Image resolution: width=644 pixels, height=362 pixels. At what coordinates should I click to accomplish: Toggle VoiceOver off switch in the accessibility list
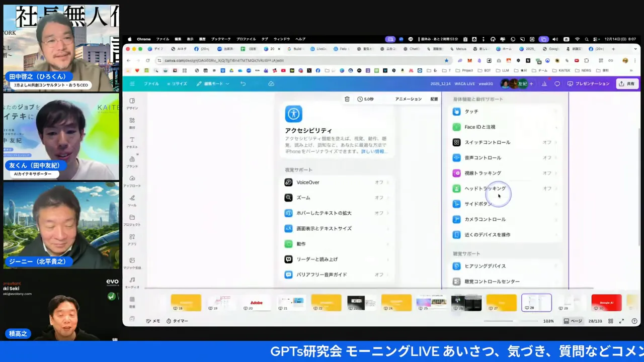(x=379, y=182)
